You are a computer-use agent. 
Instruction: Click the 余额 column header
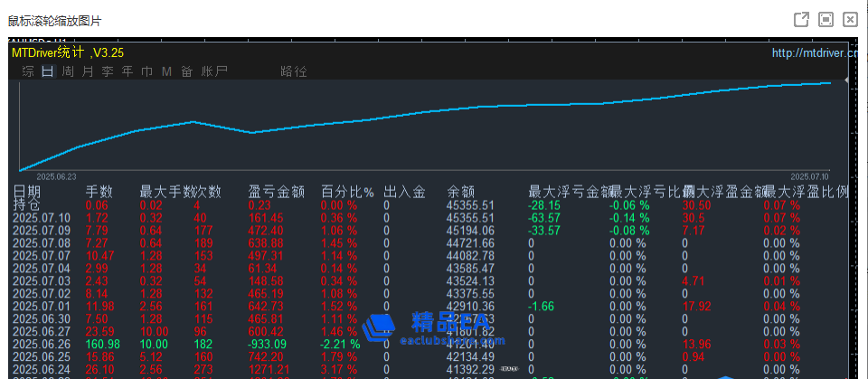coord(460,193)
